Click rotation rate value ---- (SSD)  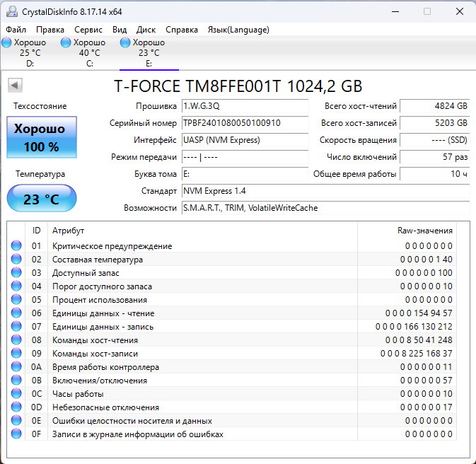click(435, 140)
